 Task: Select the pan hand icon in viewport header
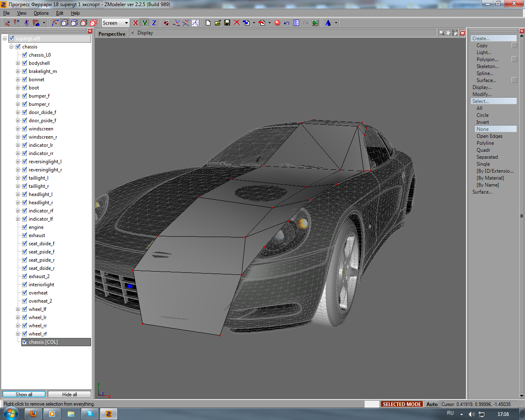click(448, 33)
